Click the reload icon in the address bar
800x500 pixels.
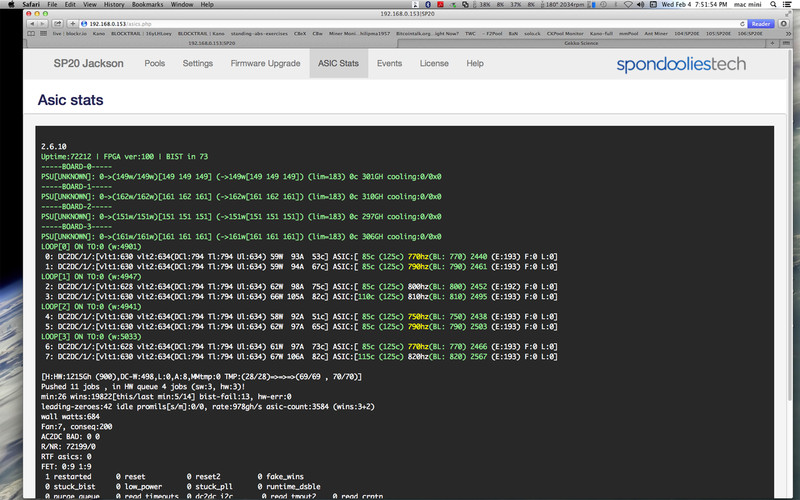742,24
